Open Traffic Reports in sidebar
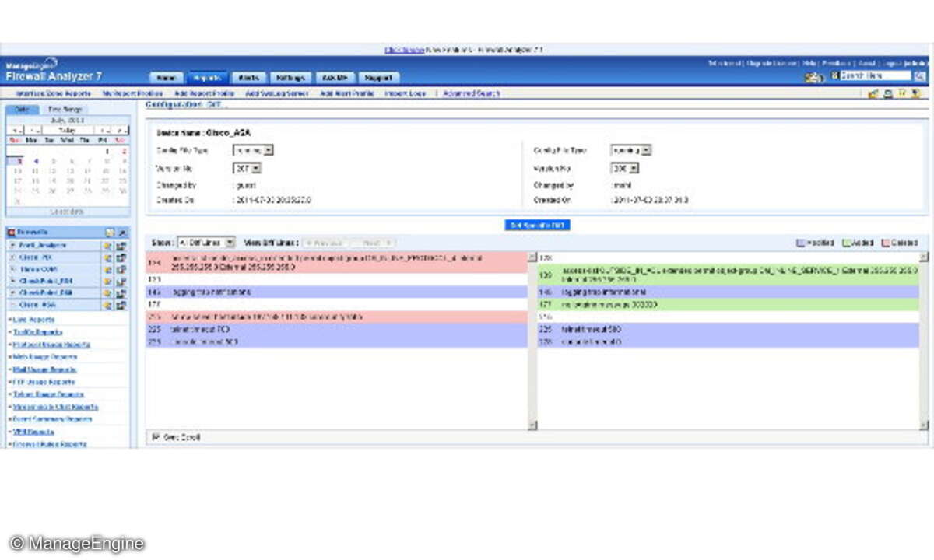 coord(37,332)
